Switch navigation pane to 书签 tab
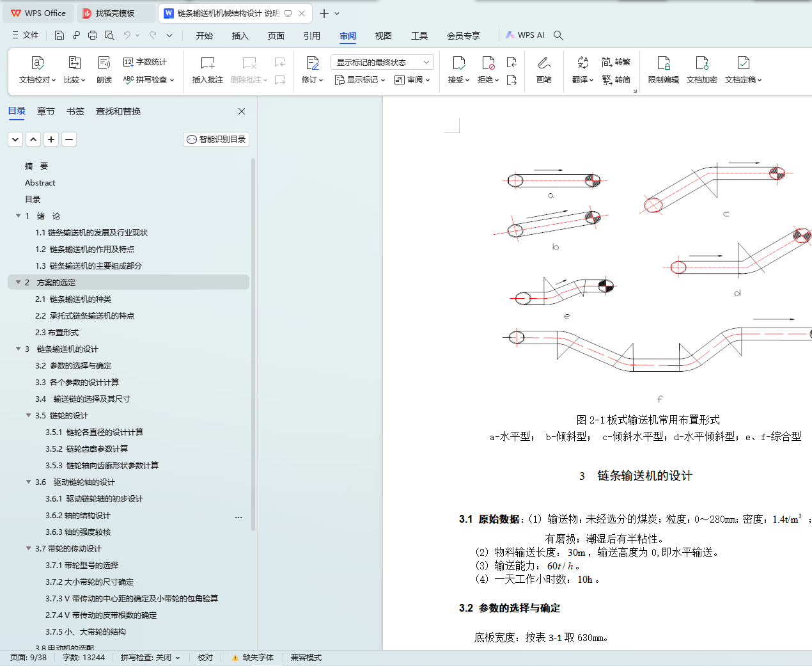The image size is (812, 666). click(75, 111)
